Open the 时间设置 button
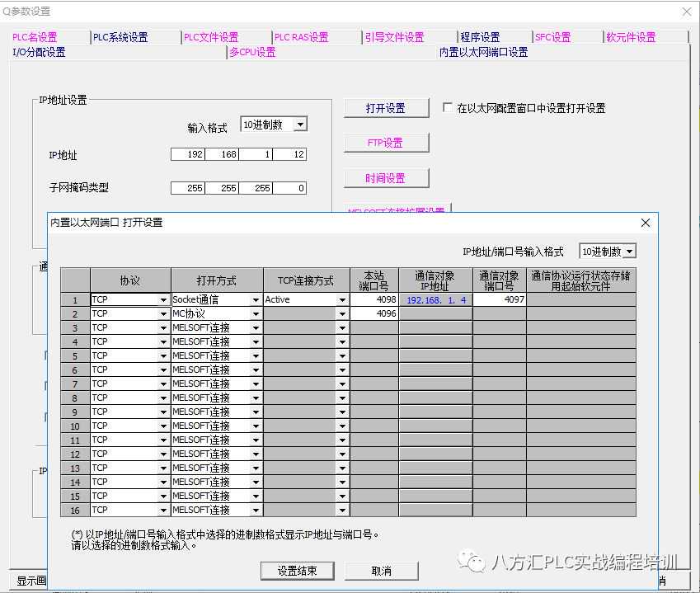The height and width of the screenshot is (593, 700). coord(386,178)
